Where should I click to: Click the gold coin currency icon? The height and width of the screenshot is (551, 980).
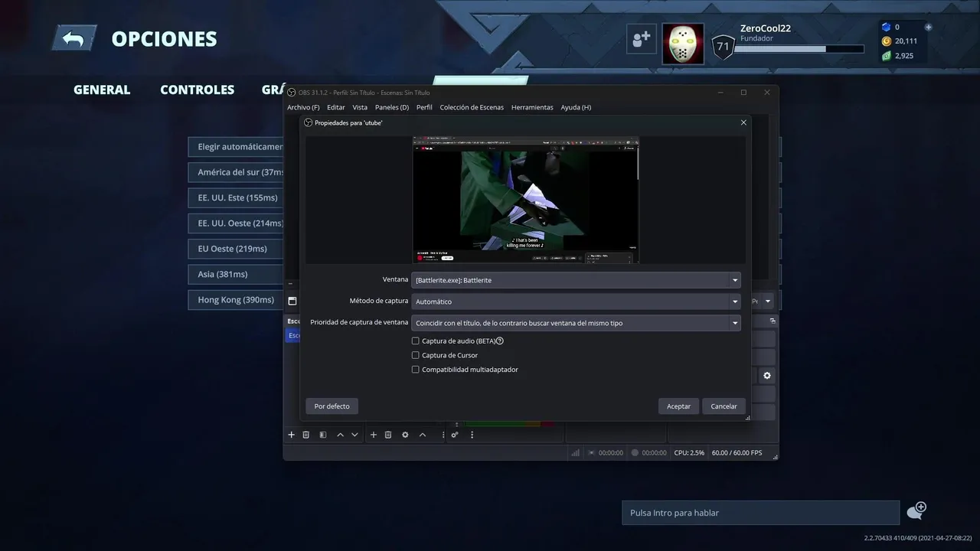pos(887,41)
